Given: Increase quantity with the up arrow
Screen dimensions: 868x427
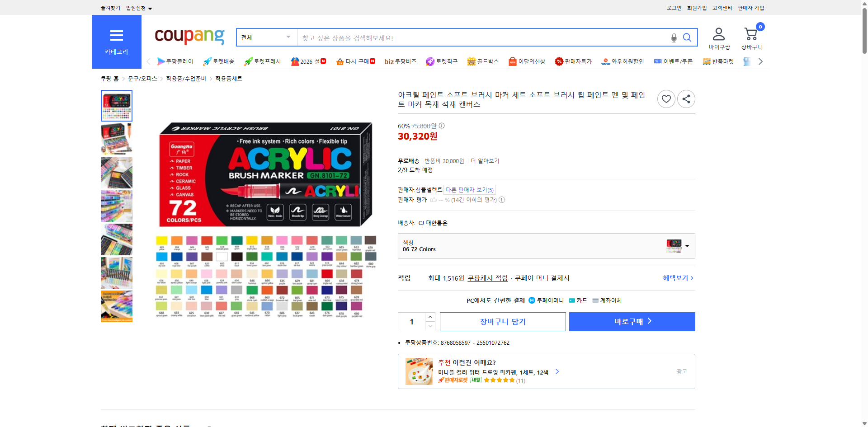Looking at the screenshot, I should point(430,317).
